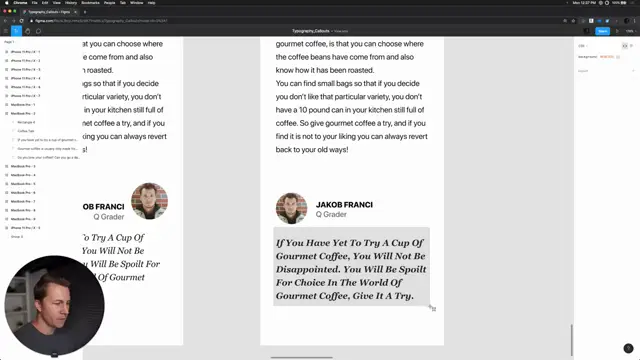Click Jakob Franci avatar in right frame
Viewport: 640px width, 360px height.
(x=291, y=209)
